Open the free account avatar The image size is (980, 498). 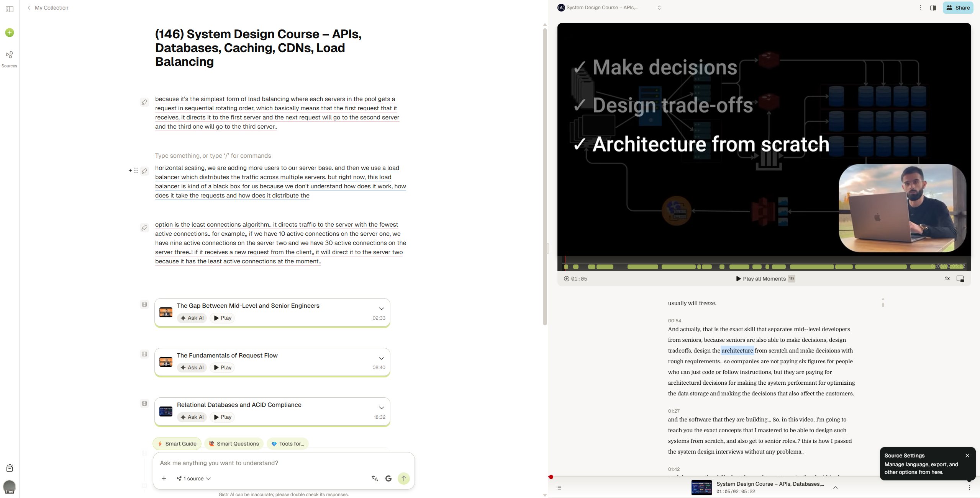pos(10,487)
